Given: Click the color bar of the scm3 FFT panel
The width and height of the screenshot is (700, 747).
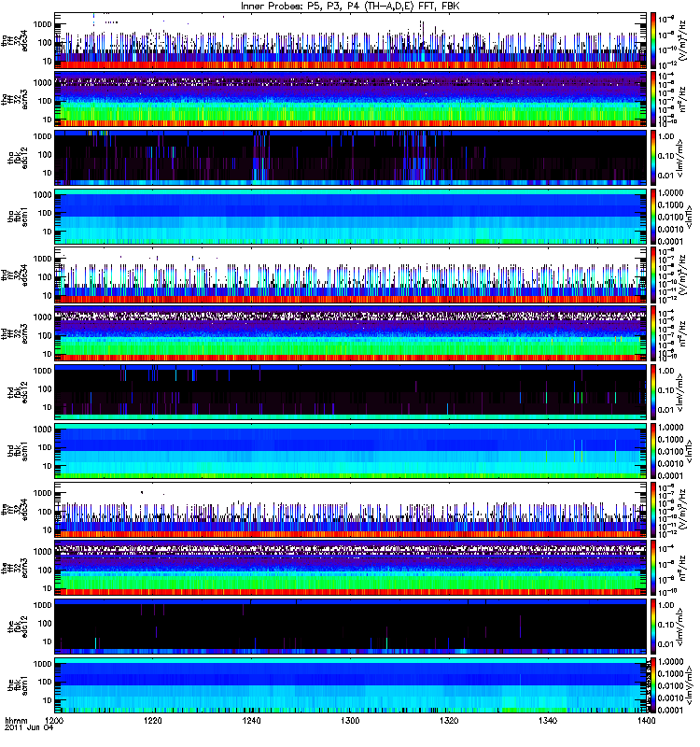Looking at the screenshot, I should tap(653, 569).
